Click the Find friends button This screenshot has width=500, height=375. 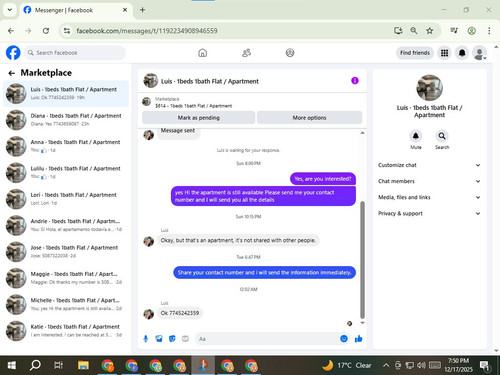click(415, 53)
